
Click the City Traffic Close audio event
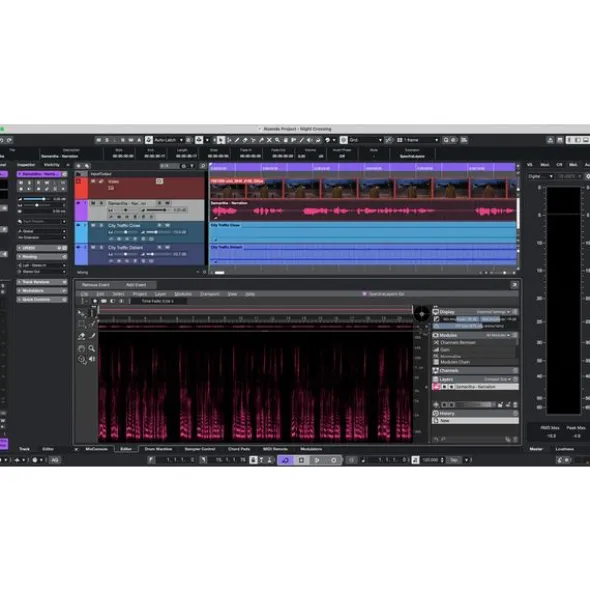coord(363,233)
